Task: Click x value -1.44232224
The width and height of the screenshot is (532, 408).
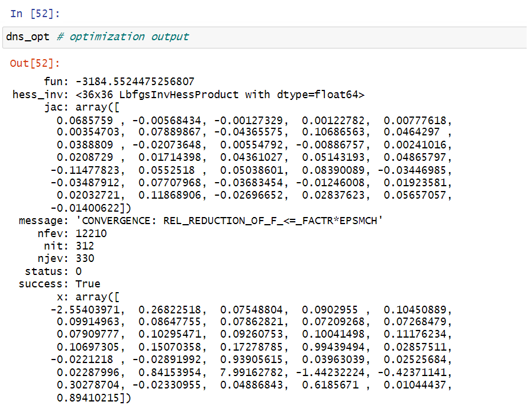Action: (330, 373)
